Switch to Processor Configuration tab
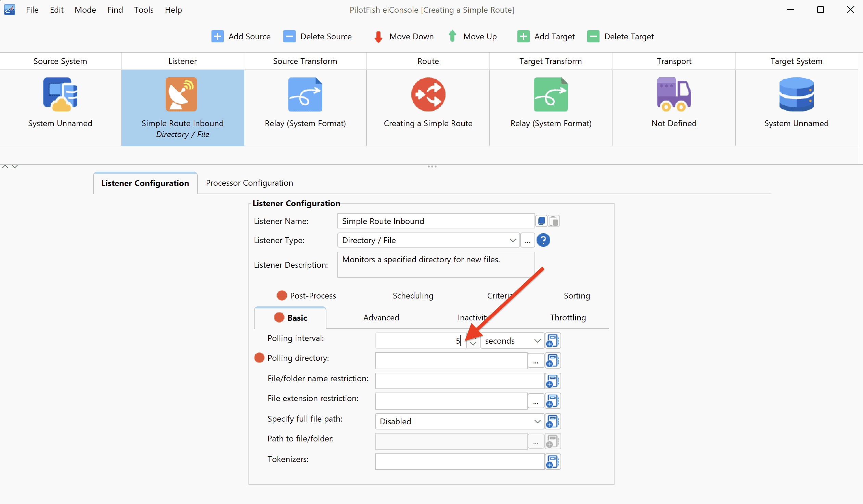 pyautogui.click(x=249, y=183)
